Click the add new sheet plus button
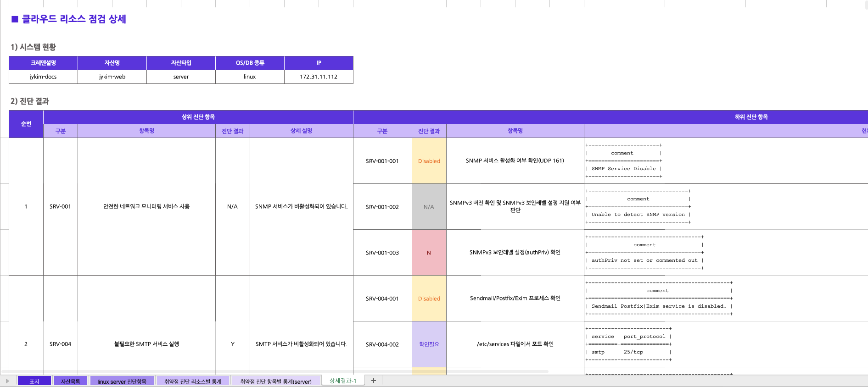 [374, 381]
